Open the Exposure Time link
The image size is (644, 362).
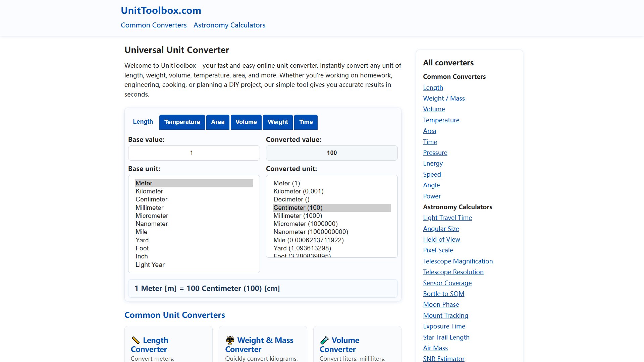click(444, 326)
